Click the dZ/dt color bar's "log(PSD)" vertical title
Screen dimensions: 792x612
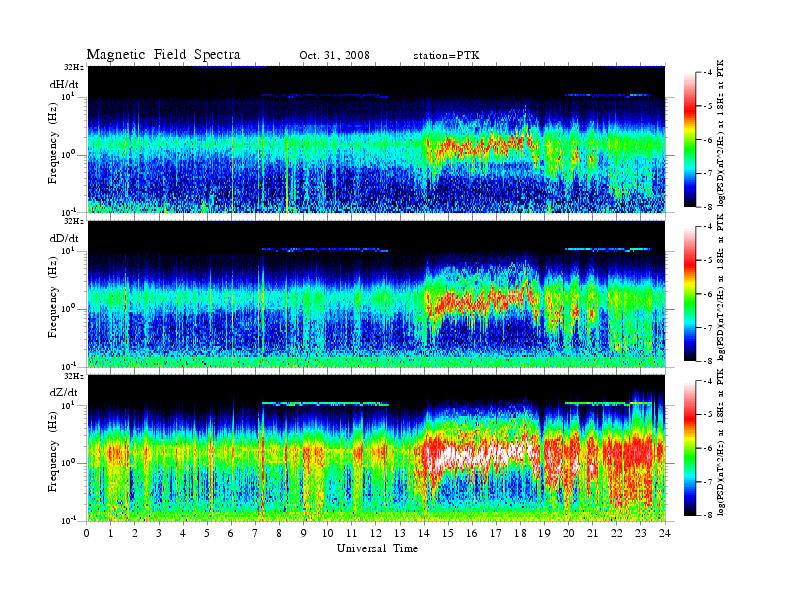point(720,442)
